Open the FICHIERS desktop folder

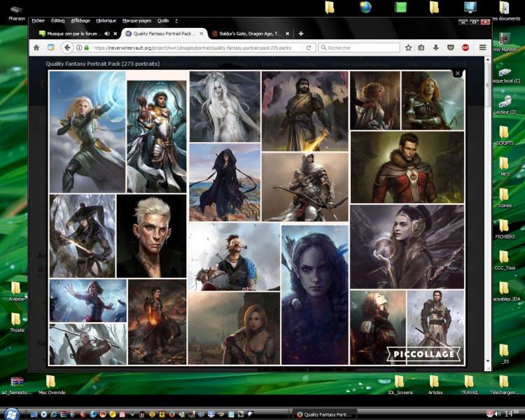coord(505,229)
